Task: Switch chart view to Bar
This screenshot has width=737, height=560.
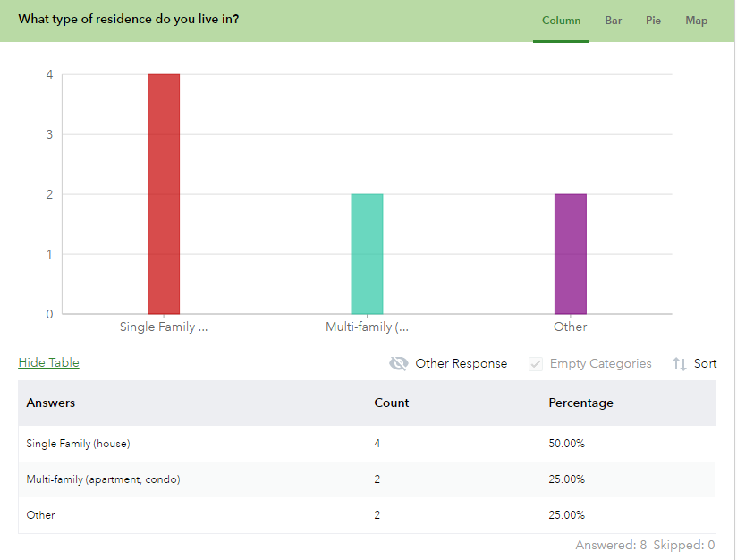Action: pyautogui.click(x=613, y=20)
